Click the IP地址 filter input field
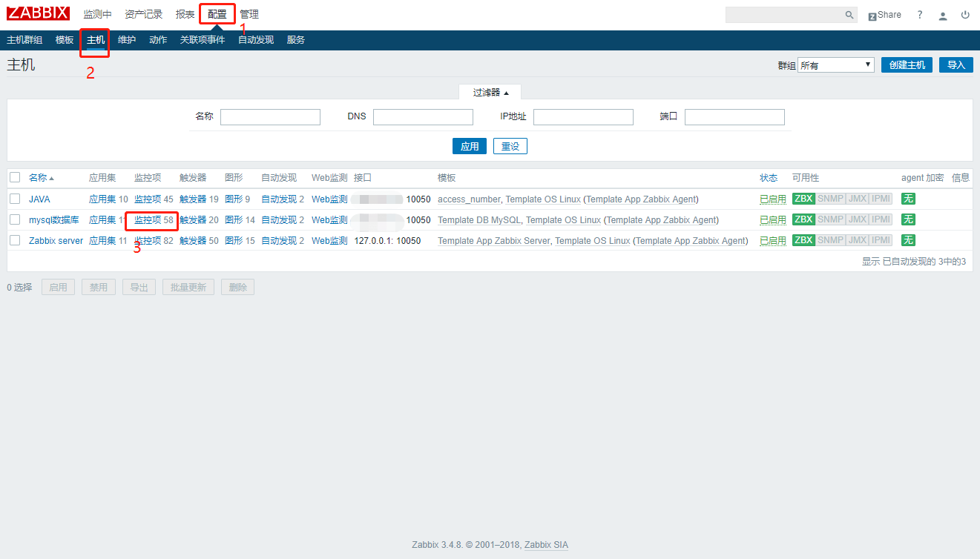This screenshot has height=559, width=980. [x=583, y=117]
